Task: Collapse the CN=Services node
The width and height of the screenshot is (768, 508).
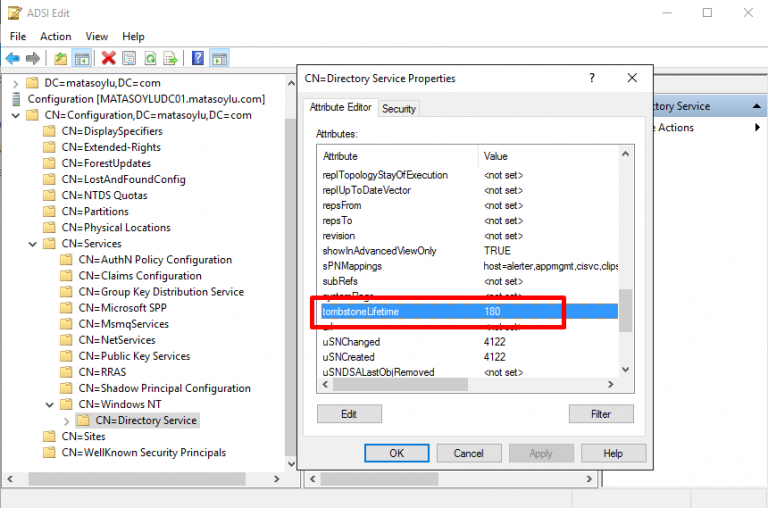Action: point(33,244)
